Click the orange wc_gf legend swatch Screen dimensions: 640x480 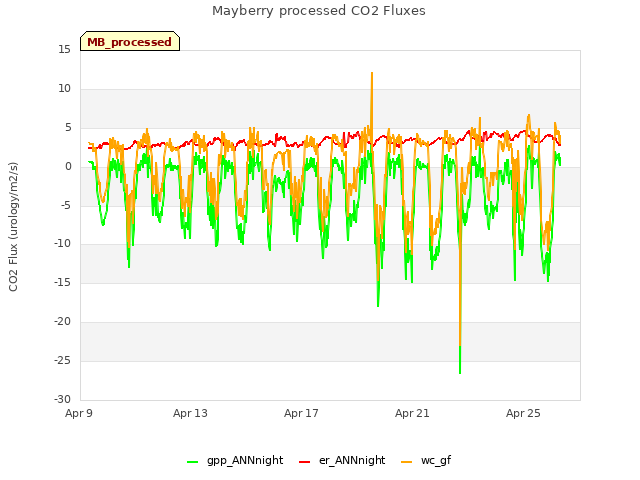point(406,462)
